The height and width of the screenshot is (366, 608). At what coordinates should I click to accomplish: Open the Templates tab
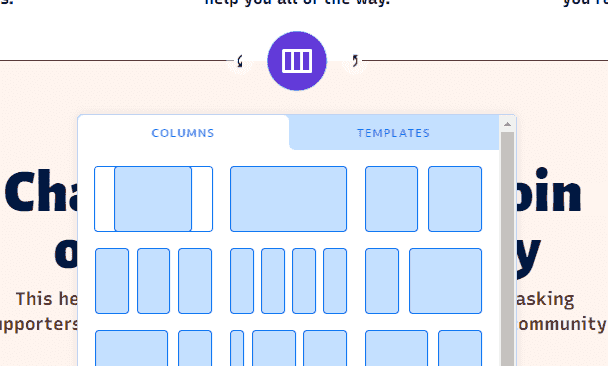click(x=393, y=133)
